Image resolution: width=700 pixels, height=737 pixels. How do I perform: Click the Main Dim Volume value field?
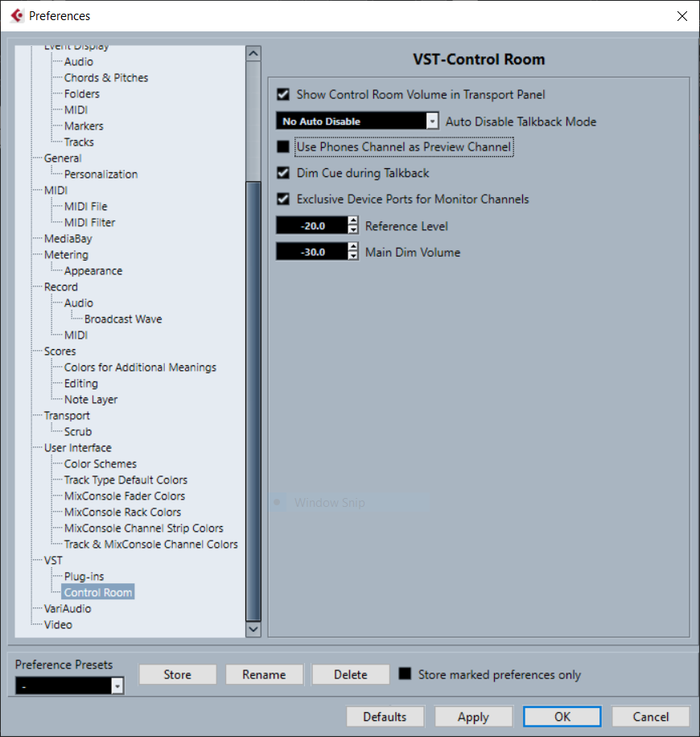312,252
